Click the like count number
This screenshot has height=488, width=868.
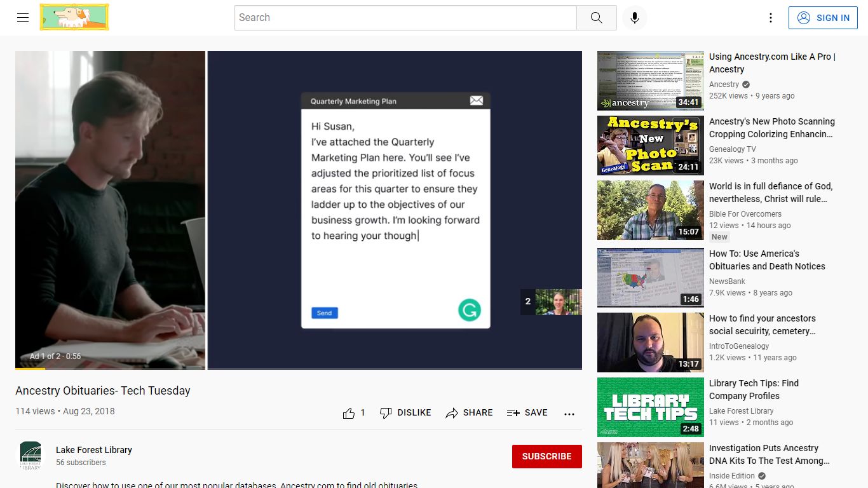click(363, 413)
